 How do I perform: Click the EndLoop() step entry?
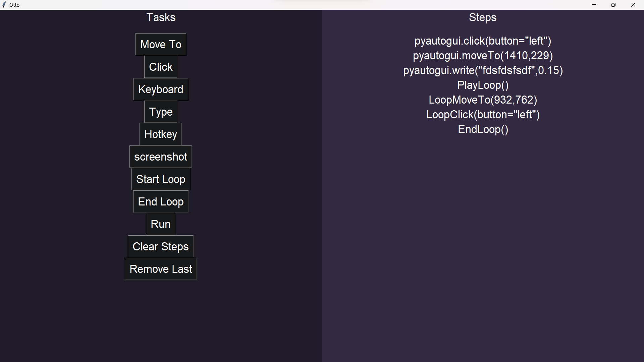tap(483, 129)
